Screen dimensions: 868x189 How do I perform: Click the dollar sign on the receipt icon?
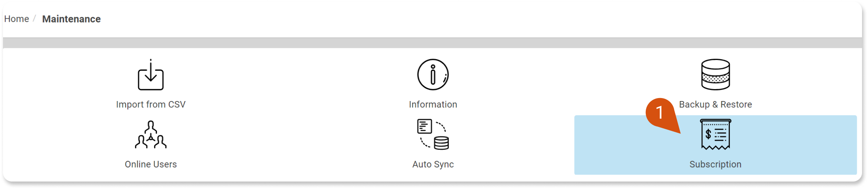708,134
